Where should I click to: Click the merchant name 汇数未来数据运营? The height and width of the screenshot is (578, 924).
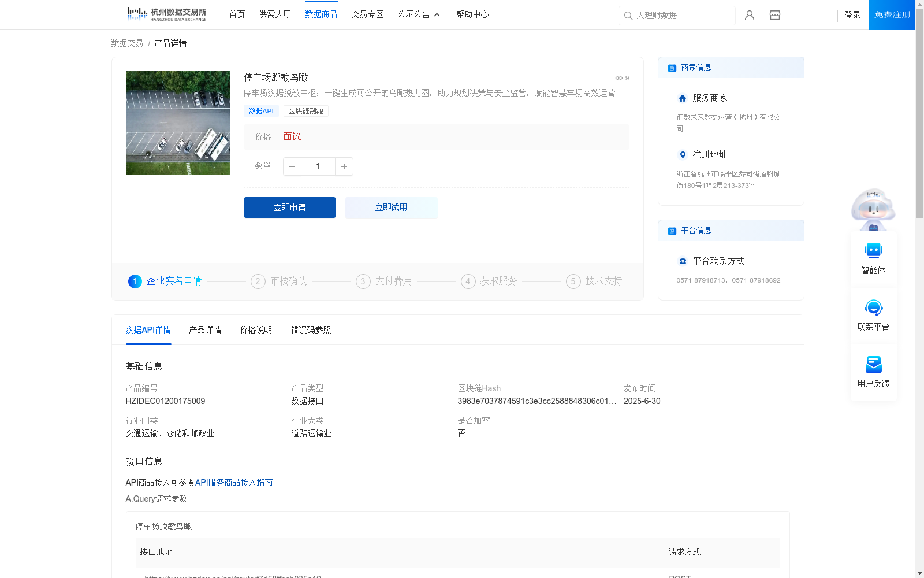pos(728,123)
